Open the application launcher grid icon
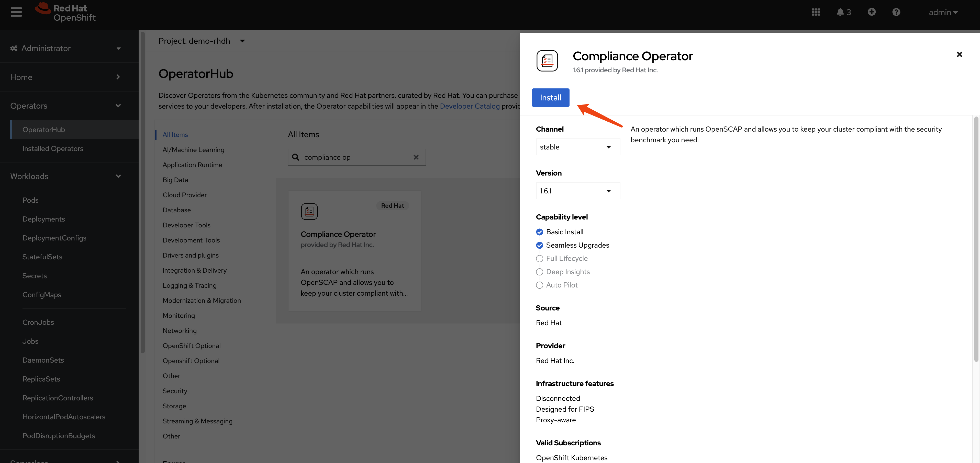Screen dimensions: 980x463 (815, 12)
